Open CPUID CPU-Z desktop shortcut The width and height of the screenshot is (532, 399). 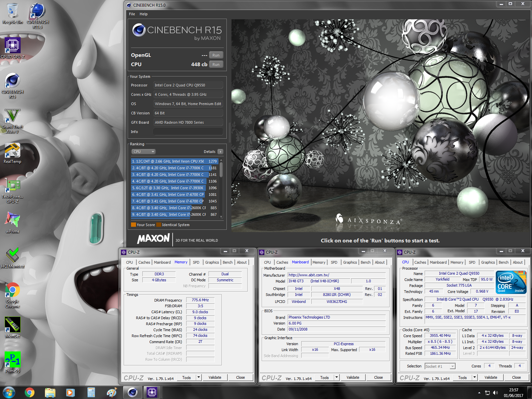coord(13,48)
